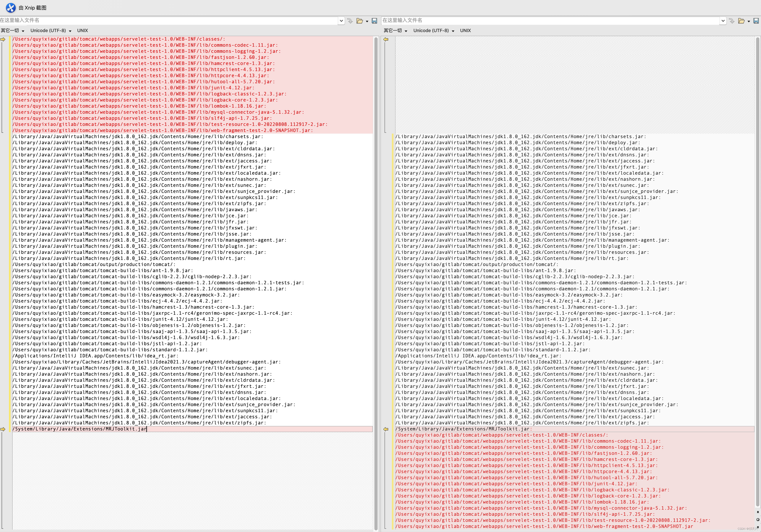
Task: Open left pane filename history dropdown
Action: click(x=341, y=21)
